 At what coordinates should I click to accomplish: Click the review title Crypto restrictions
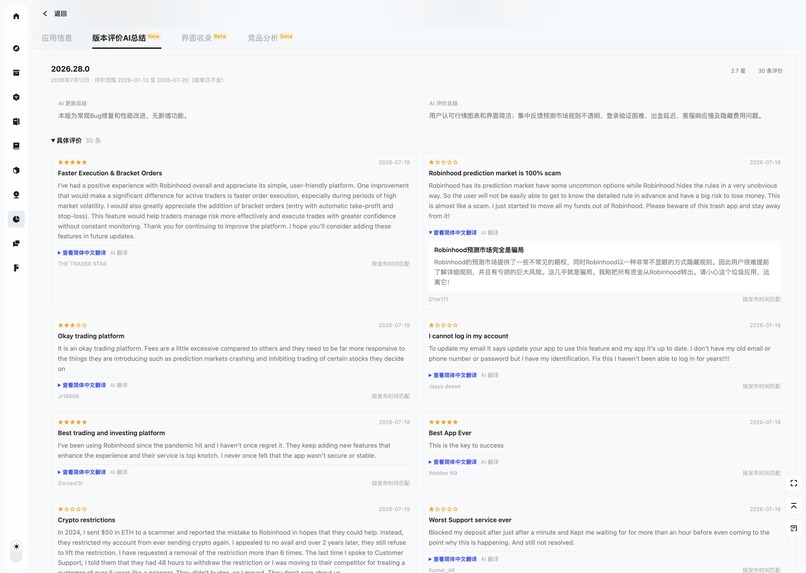point(86,520)
